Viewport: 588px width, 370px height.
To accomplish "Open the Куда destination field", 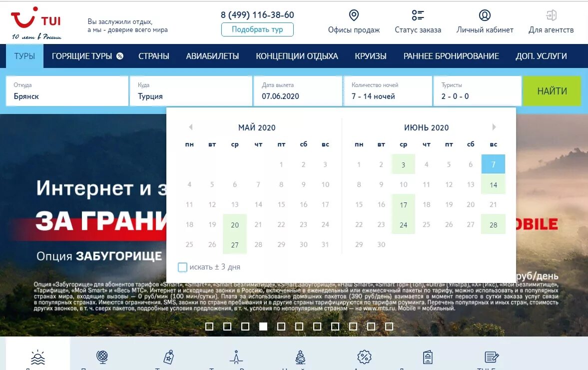I will click(191, 91).
